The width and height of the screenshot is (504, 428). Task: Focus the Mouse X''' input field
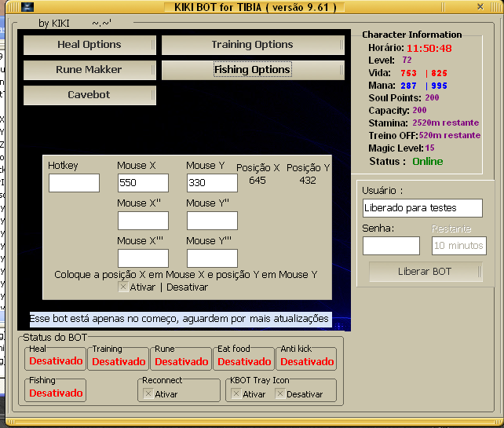(x=143, y=258)
